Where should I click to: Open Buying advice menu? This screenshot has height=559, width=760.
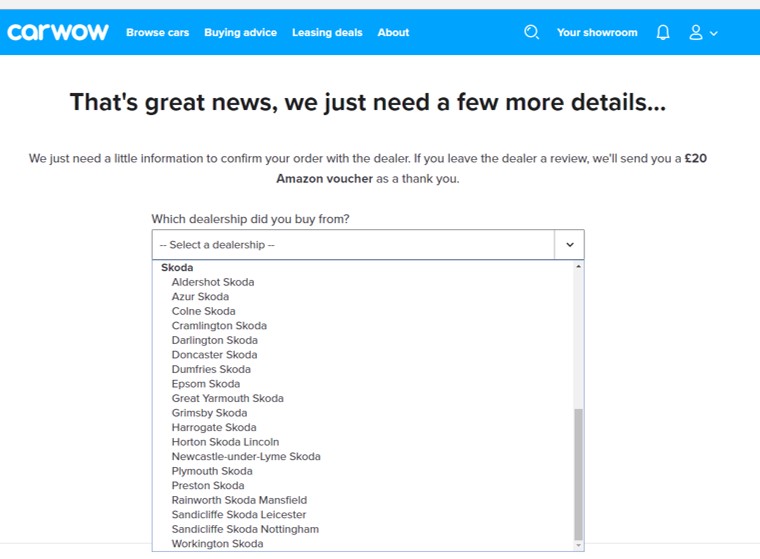pos(240,32)
